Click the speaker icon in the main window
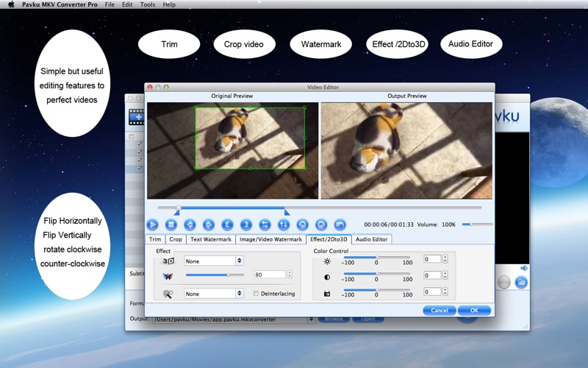588x368 pixels. (x=524, y=268)
